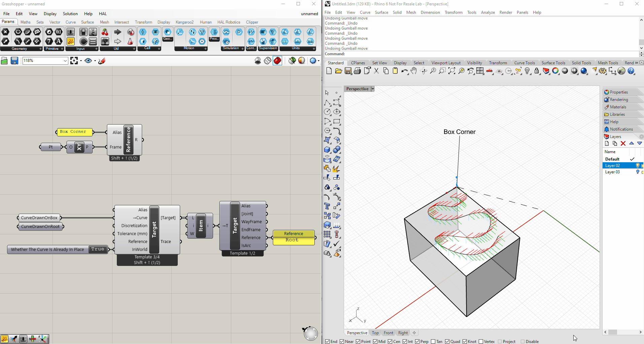Select the Pan hand tool in Rhino
Screen dimensions: 644x344
(x=414, y=71)
